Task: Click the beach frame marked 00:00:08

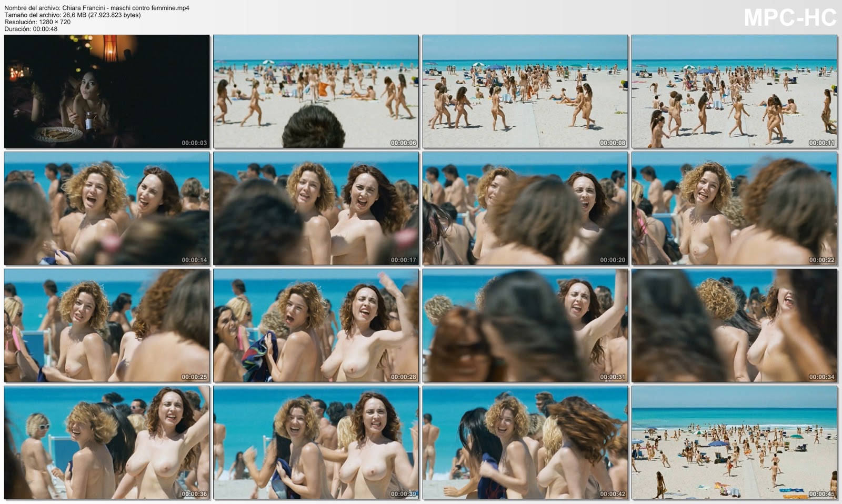Action: pos(525,92)
